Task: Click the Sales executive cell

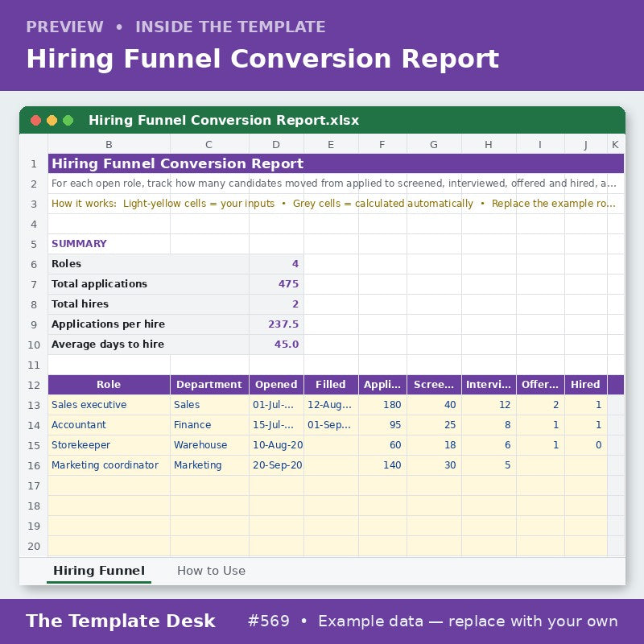Action: coord(109,405)
